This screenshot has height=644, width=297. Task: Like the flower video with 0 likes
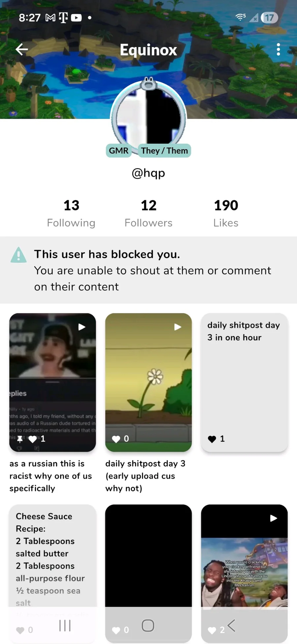pos(116,439)
